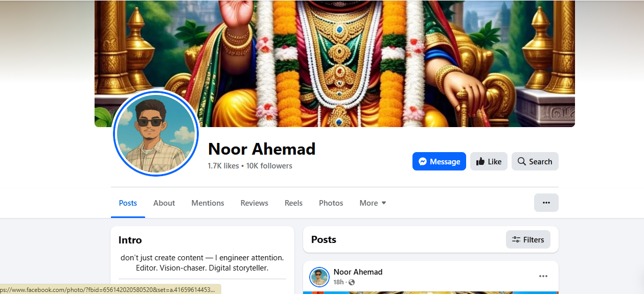Expand the More tab dropdown
Screen dimensions: 644x294
tap(373, 203)
